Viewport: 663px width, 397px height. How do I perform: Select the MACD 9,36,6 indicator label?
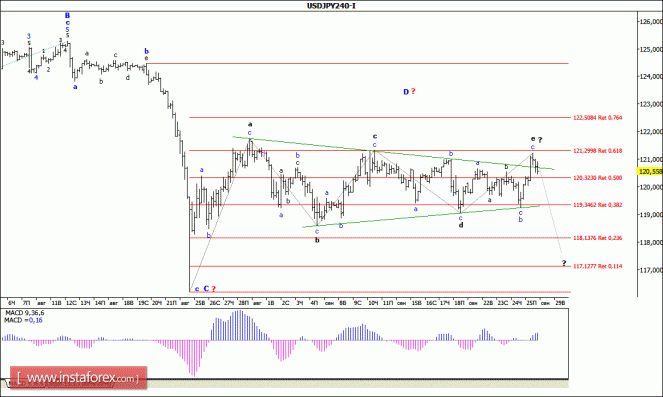tap(24, 313)
